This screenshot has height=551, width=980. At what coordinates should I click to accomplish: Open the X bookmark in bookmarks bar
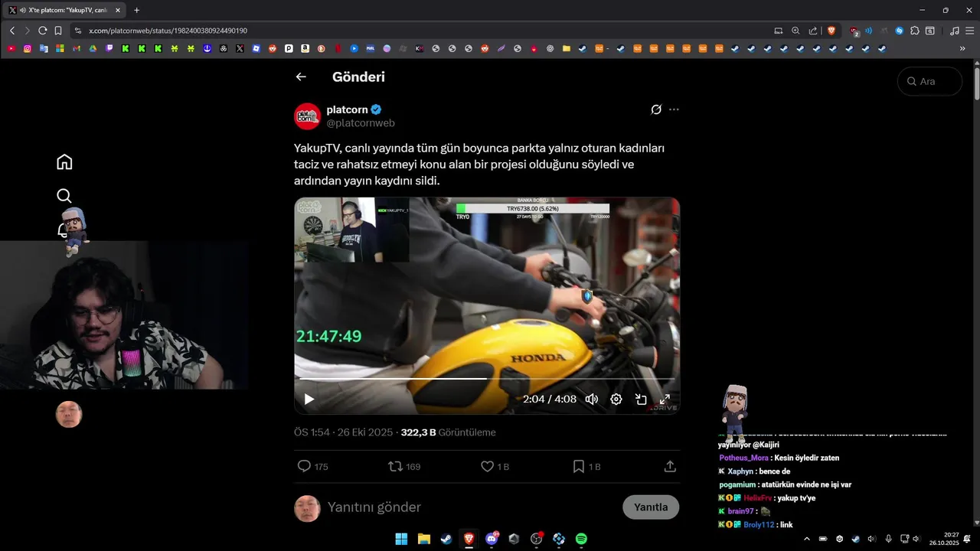[240, 48]
